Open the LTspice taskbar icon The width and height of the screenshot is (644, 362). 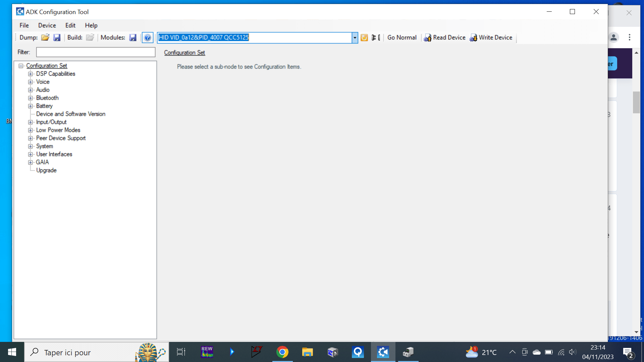[257, 352]
